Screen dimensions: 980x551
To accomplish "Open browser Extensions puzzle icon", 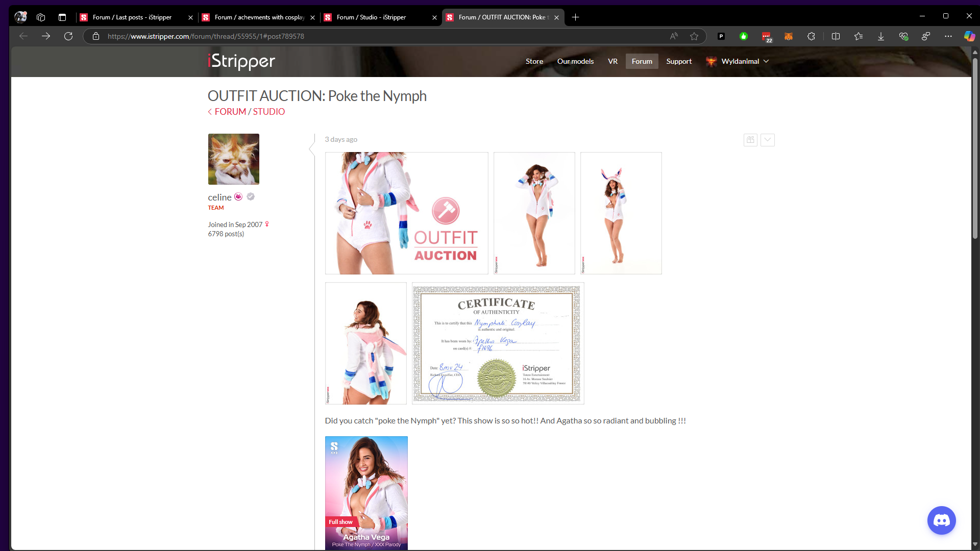I will click(811, 36).
